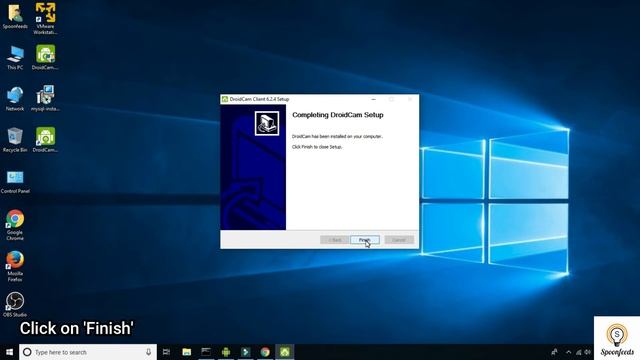
Task: Click the Finish button in DroidCam Setup
Action: click(x=364, y=240)
